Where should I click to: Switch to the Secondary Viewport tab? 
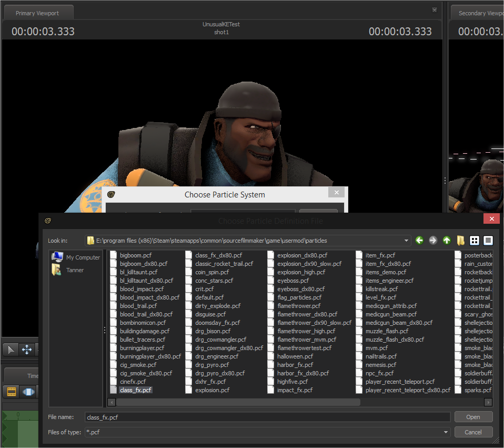pyautogui.click(x=478, y=13)
